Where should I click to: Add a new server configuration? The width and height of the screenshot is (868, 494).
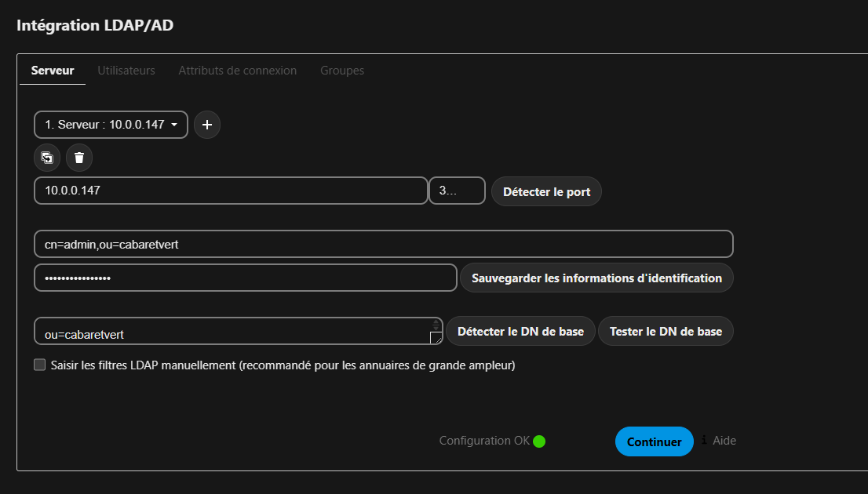(207, 125)
